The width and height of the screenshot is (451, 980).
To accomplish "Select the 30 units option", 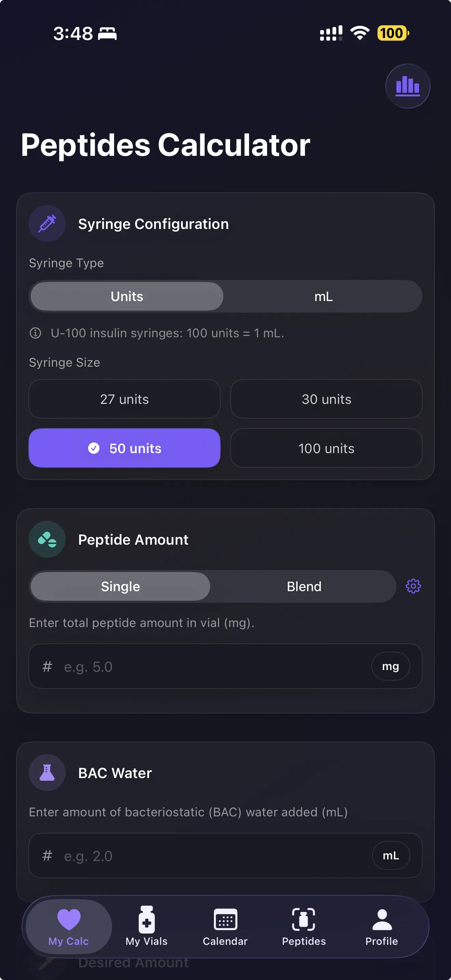I will pyautogui.click(x=326, y=399).
